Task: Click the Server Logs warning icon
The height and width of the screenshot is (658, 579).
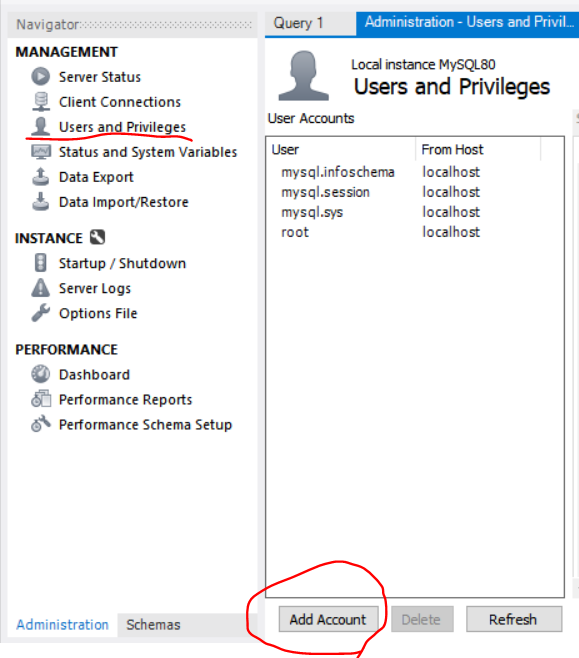Action: 41,288
